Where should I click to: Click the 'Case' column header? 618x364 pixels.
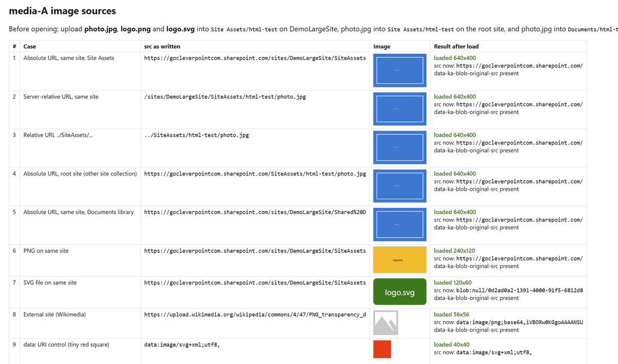coord(30,47)
